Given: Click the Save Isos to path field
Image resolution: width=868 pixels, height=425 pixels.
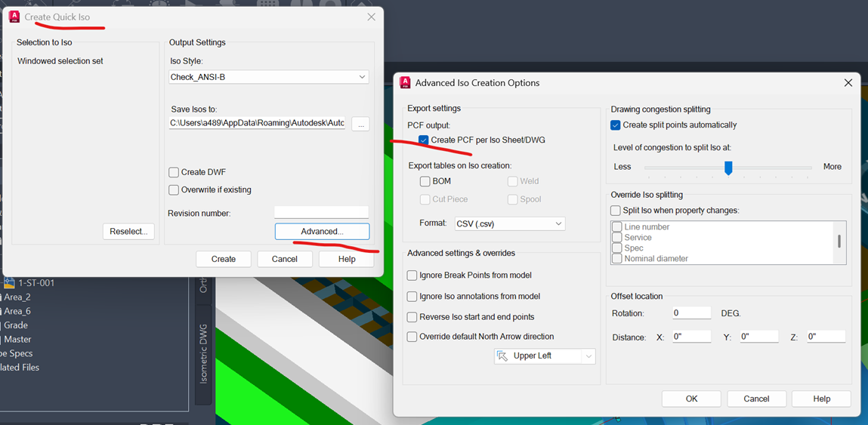Looking at the screenshot, I should click(258, 123).
